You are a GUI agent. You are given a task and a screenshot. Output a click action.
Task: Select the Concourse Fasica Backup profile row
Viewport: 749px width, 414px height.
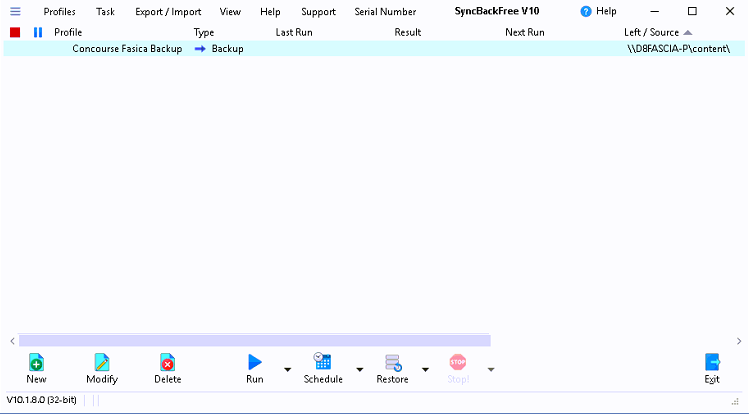pos(127,49)
